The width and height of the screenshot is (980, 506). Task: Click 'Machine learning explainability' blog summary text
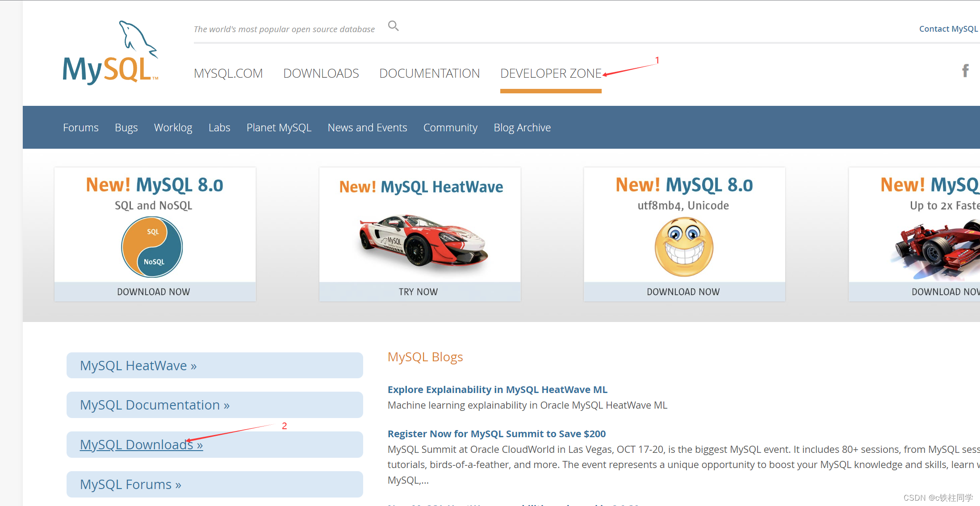528,405
